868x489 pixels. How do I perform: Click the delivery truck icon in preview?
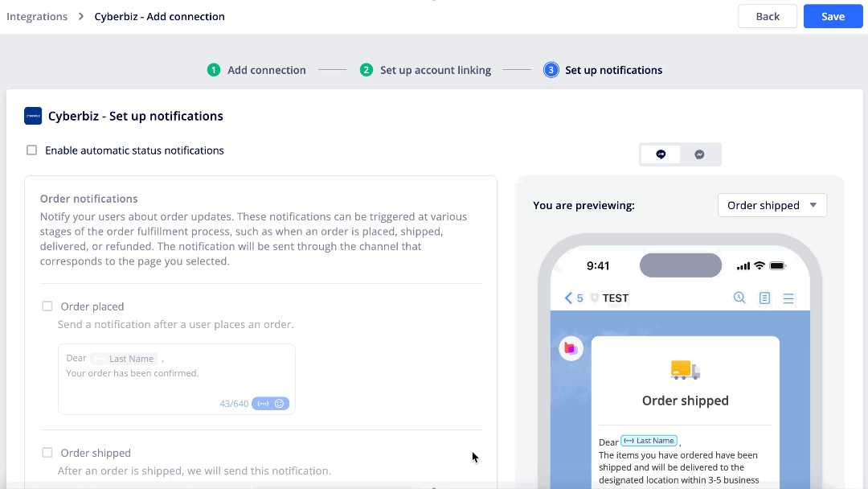pos(686,369)
